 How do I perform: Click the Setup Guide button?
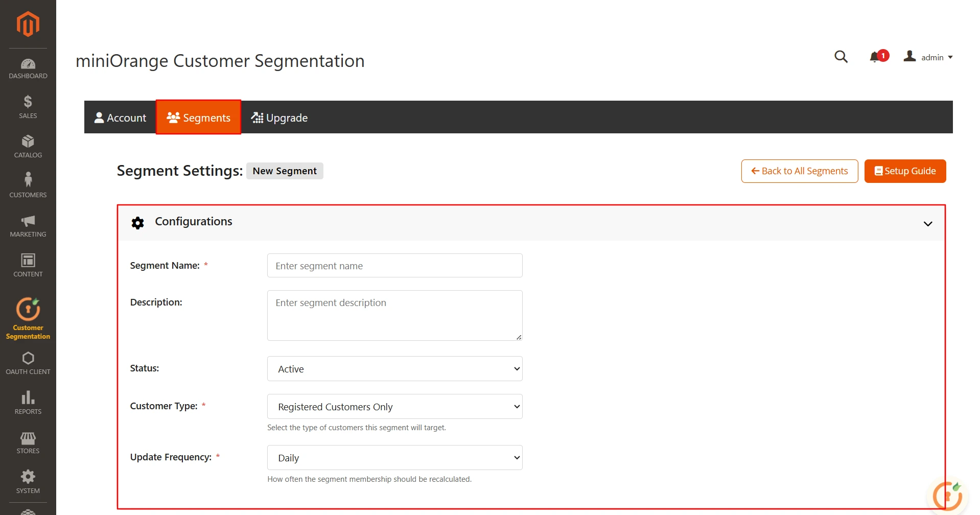[x=904, y=171]
